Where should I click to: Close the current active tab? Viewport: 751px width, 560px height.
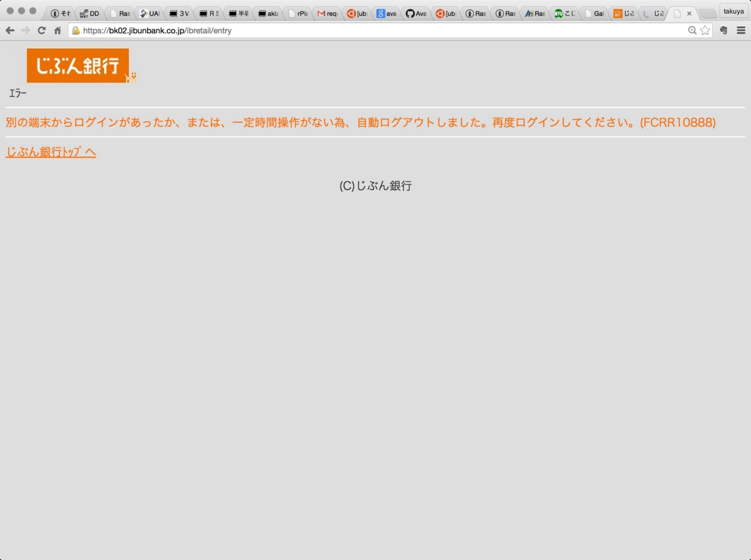689,13
